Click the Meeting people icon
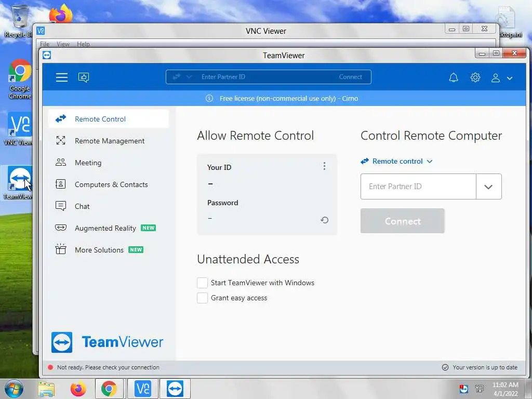The width and height of the screenshot is (532, 399). pos(61,162)
